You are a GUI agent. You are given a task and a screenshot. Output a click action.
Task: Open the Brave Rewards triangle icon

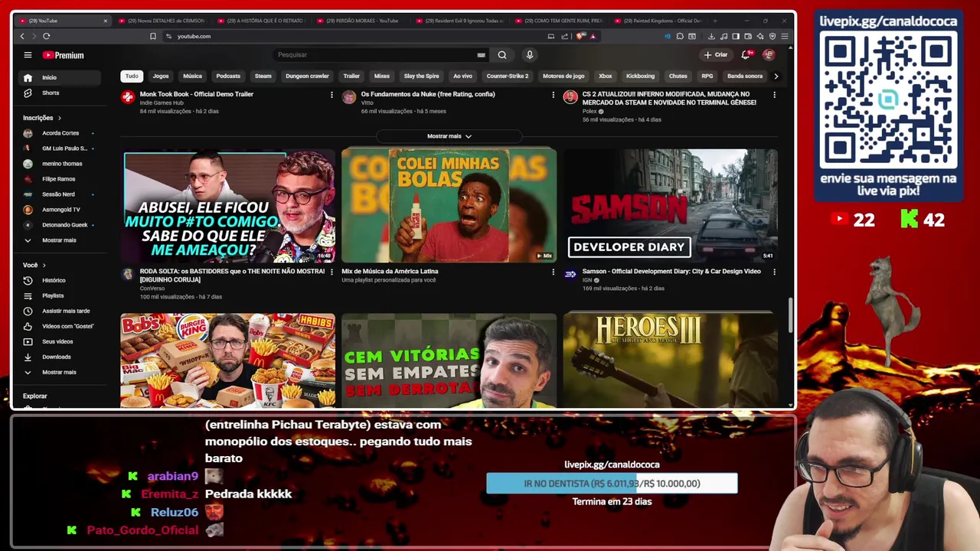pos(593,36)
